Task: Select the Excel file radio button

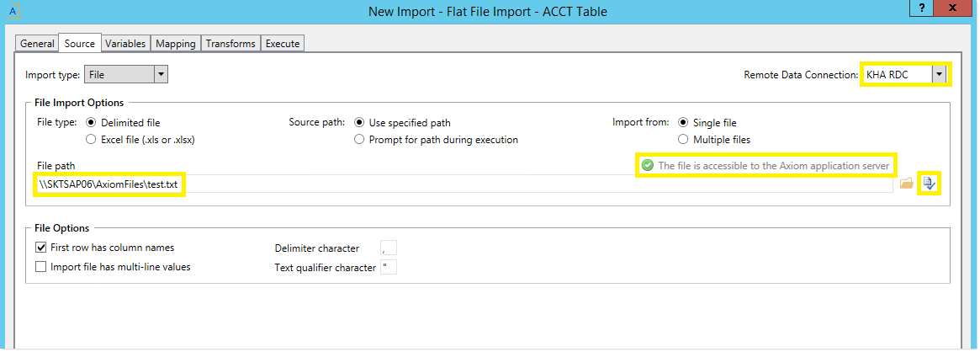Action: [x=91, y=140]
